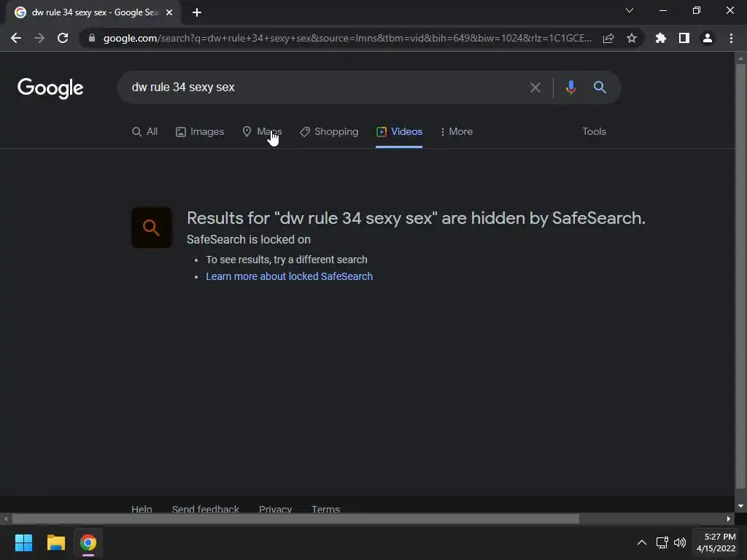Screen dimensions: 747x560
Task: Open the Terms footer link
Action: point(326,509)
